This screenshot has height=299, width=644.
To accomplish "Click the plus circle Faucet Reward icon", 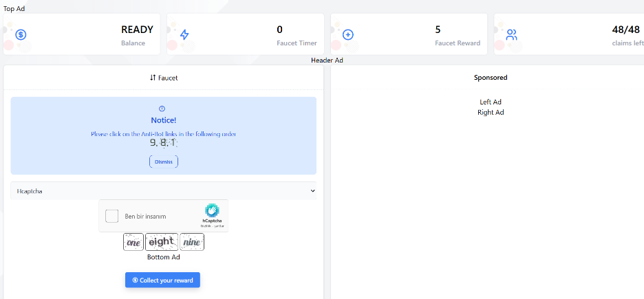I will 348,34.
